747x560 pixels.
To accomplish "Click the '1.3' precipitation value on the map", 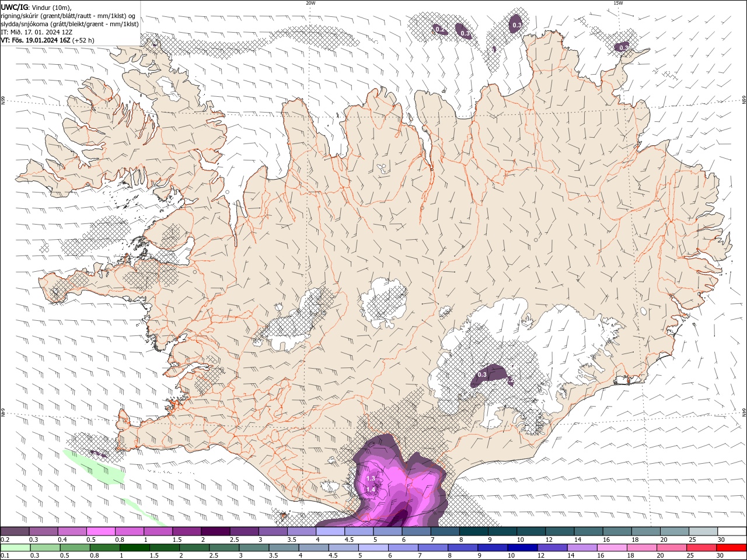I will [371, 479].
